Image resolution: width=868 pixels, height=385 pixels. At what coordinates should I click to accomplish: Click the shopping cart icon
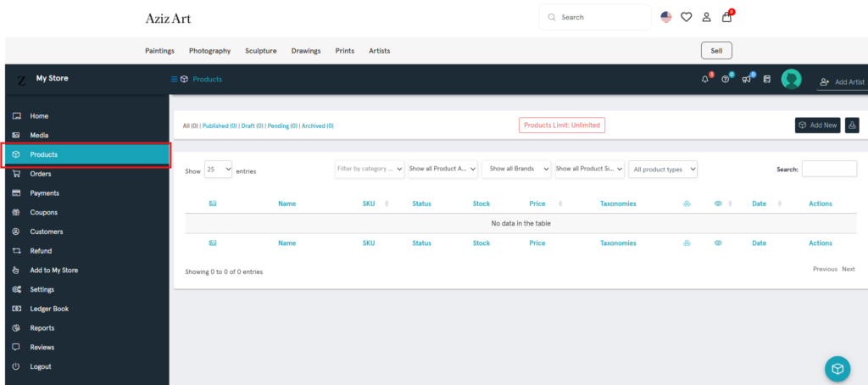tap(726, 17)
